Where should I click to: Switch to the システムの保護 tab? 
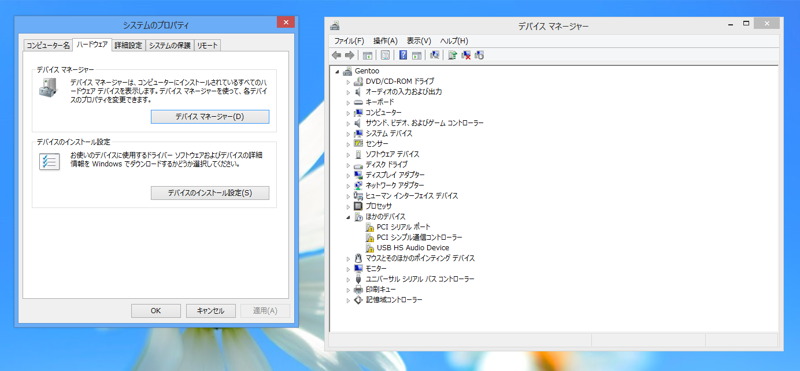click(x=169, y=45)
